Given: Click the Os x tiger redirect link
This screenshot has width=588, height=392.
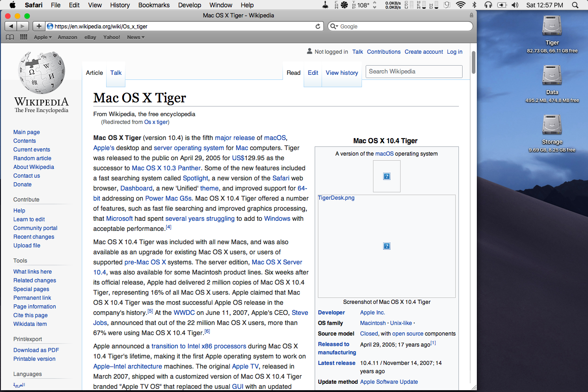Looking at the screenshot, I should [156, 122].
